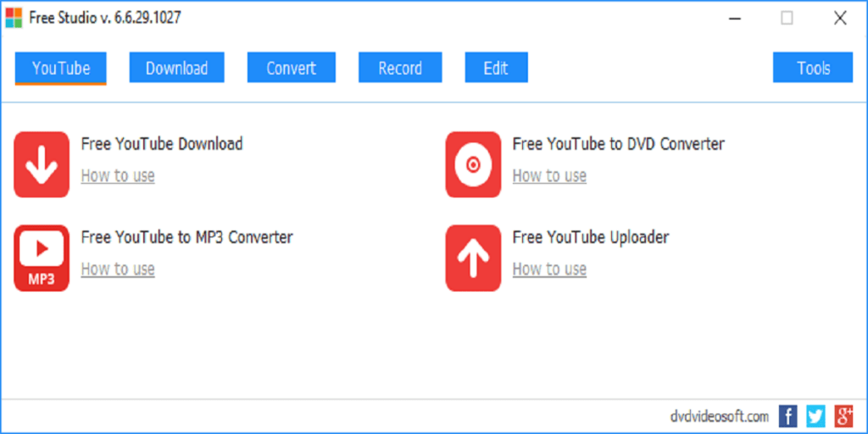Open How to use for YouTube Download
This screenshot has height=434, width=868.
pos(118,176)
